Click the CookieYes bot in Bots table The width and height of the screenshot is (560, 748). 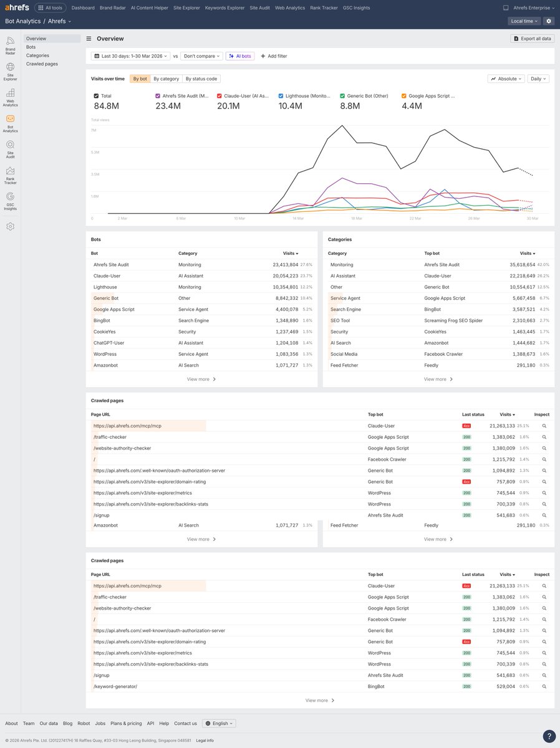[105, 332]
